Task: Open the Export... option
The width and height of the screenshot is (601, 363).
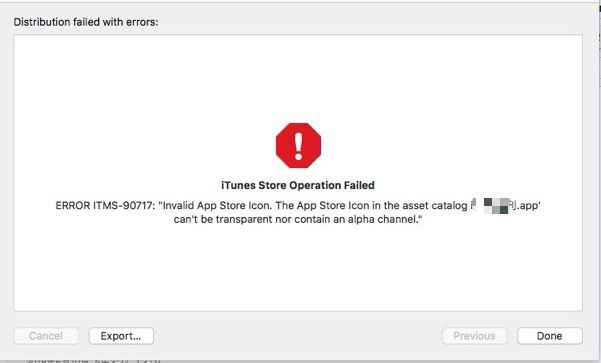Action: tap(121, 336)
